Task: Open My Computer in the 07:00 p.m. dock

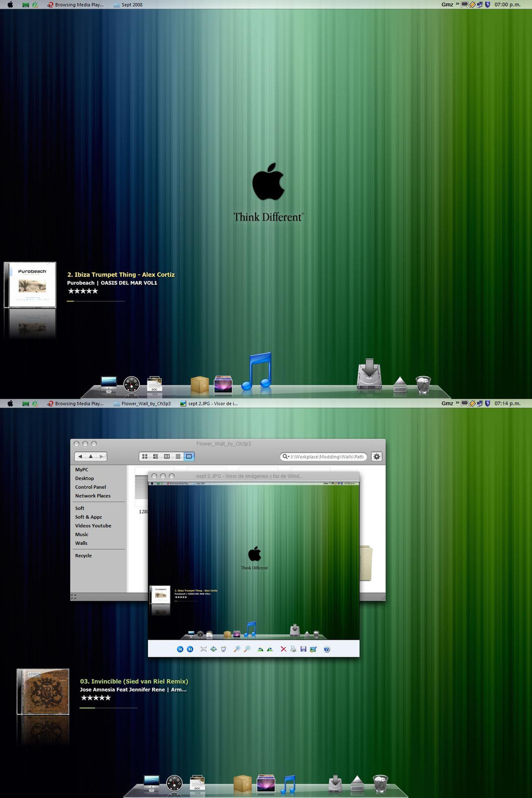Action: 109,384
